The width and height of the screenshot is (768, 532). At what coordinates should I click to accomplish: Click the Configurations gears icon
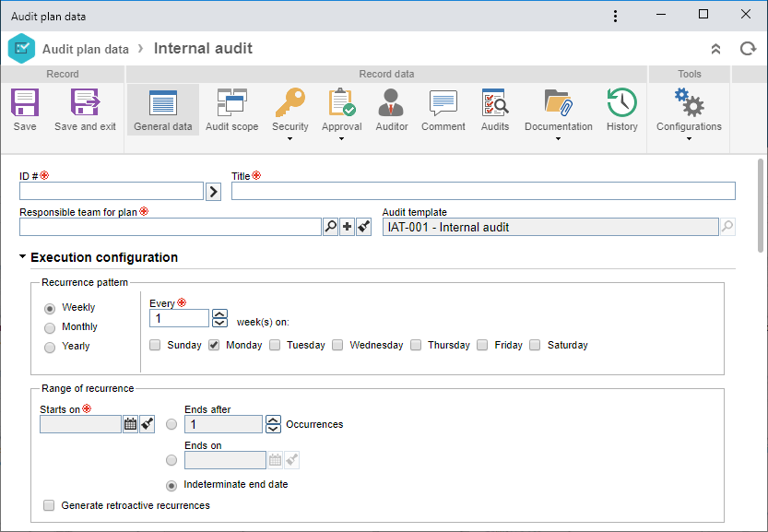coord(689,102)
